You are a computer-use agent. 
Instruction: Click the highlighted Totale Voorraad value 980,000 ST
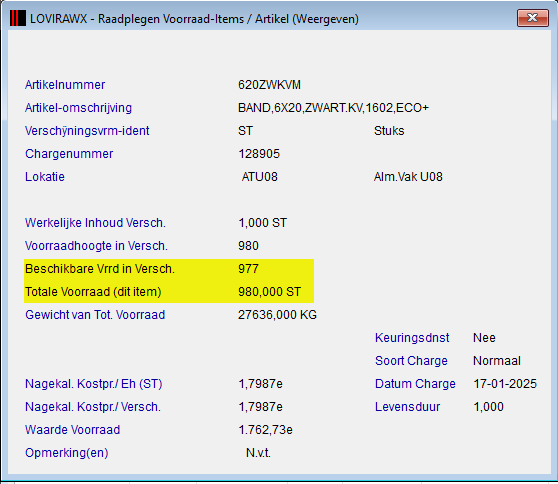(x=269, y=292)
